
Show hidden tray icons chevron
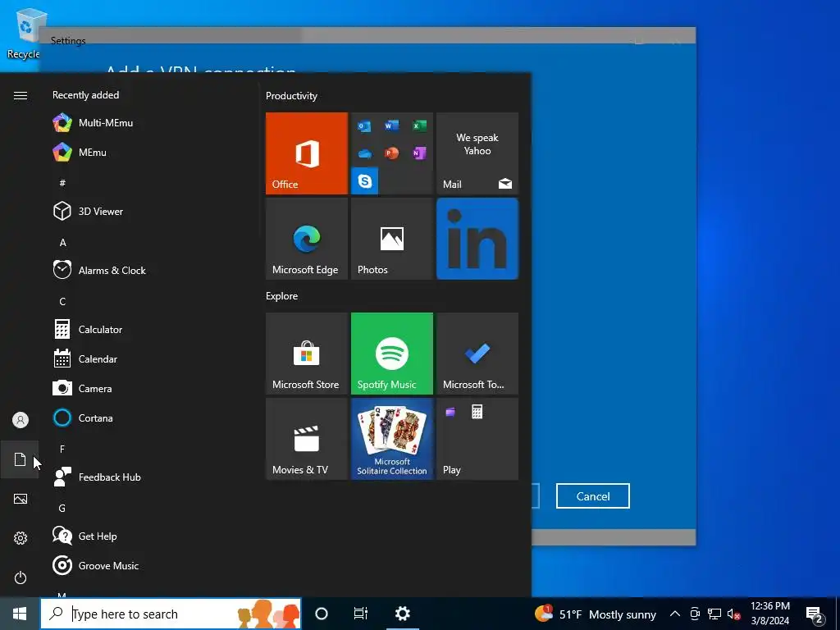(x=675, y=614)
